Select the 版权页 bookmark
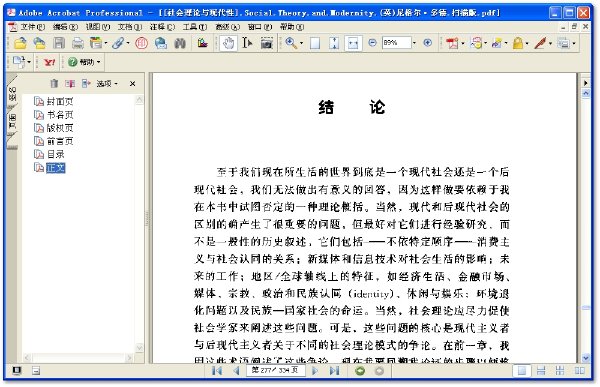The height and width of the screenshot is (387, 600). click(x=60, y=128)
